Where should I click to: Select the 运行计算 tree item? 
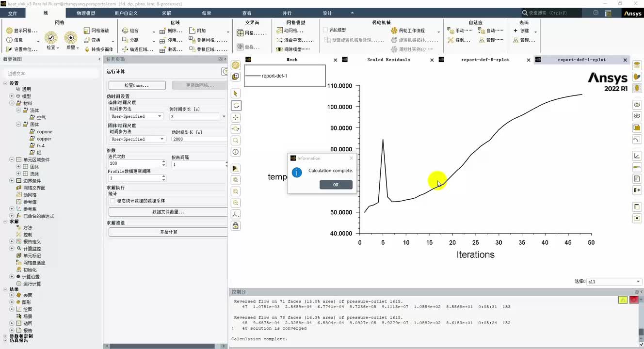coord(32,284)
